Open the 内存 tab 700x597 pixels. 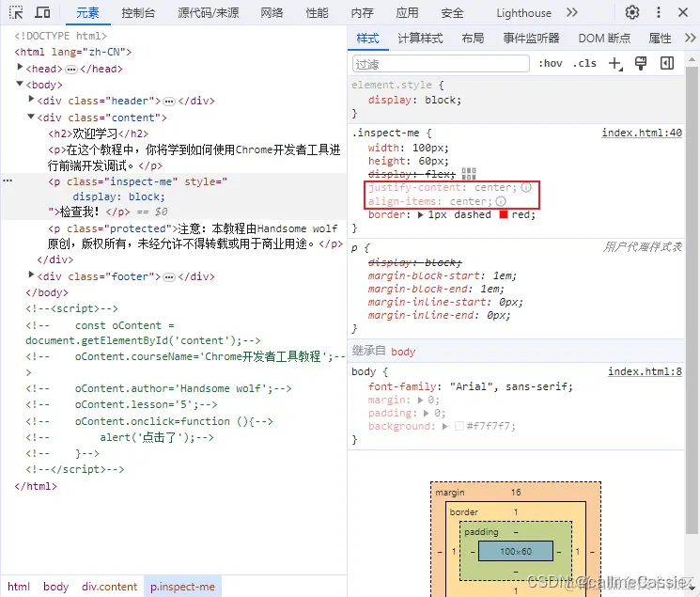pos(362,13)
